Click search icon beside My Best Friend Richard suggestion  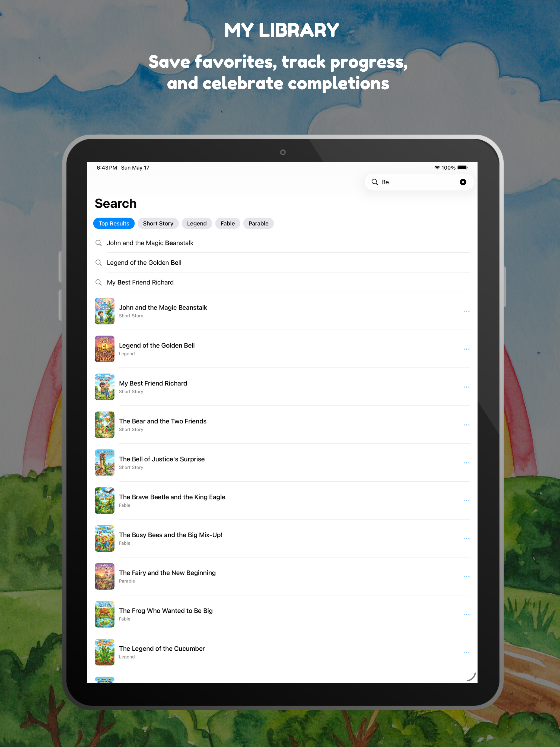tap(98, 282)
